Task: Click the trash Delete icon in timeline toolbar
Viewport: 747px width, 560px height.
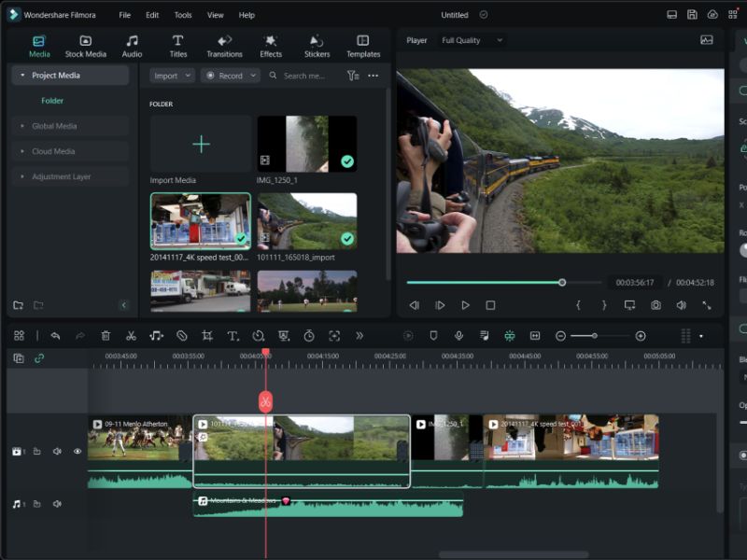Action: tap(106, 336)
